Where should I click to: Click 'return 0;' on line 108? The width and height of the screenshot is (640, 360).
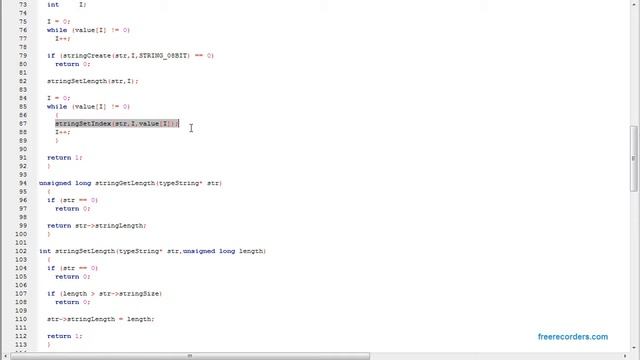coord(73,302)
